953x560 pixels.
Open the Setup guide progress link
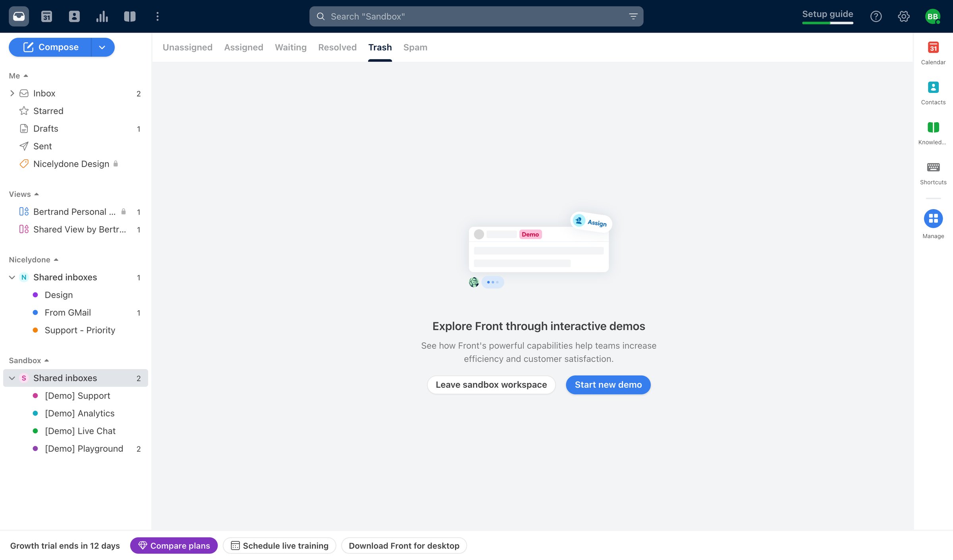click(828, 16)
